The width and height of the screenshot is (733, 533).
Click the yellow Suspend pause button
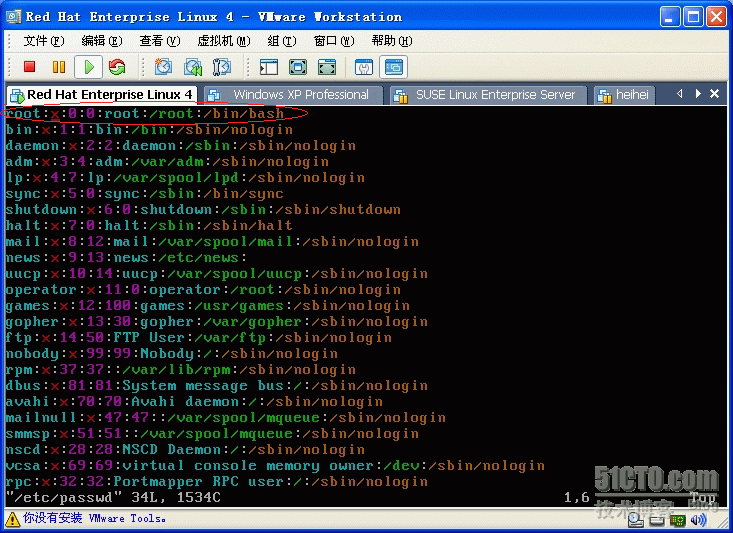pos(59,67)
